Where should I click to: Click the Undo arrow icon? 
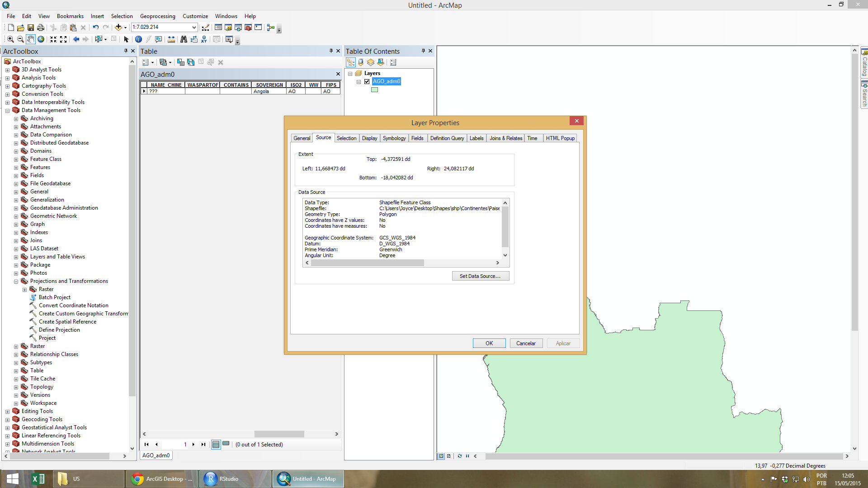96,28
